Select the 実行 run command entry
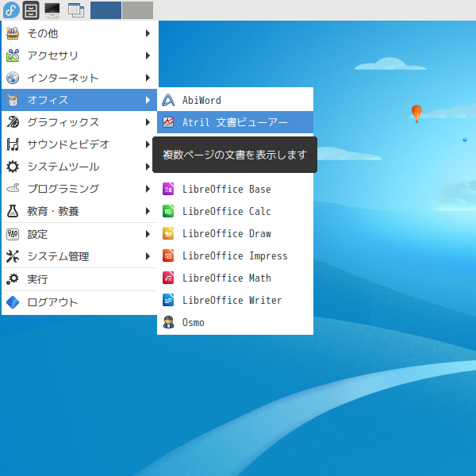 coord(79,279)
